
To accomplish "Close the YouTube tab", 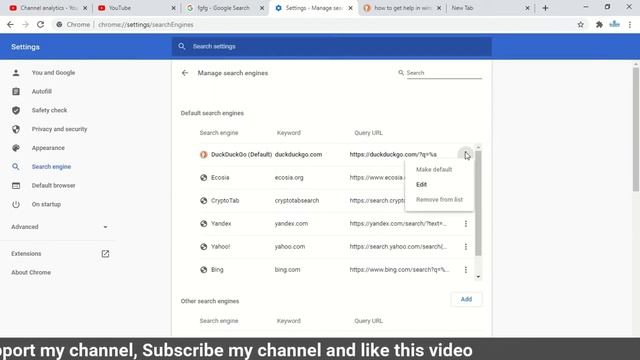I will (173, 8).
